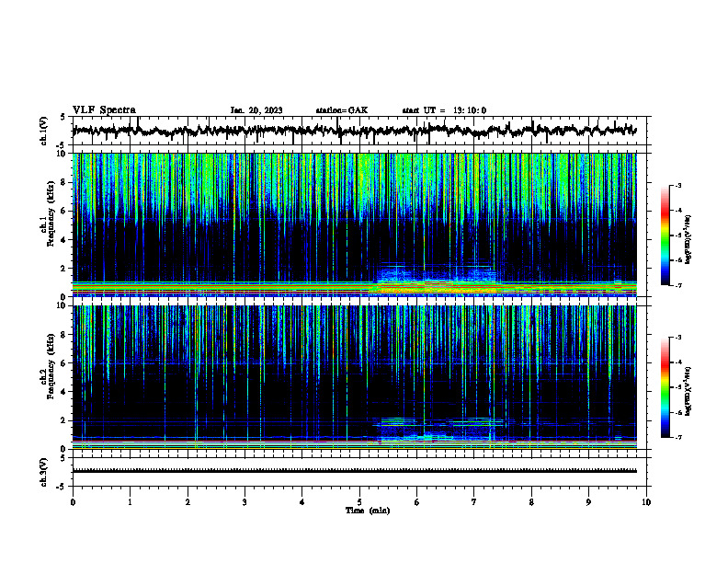
Task: Click the ch.2 frequency tick label "4"
Action: 65,392
